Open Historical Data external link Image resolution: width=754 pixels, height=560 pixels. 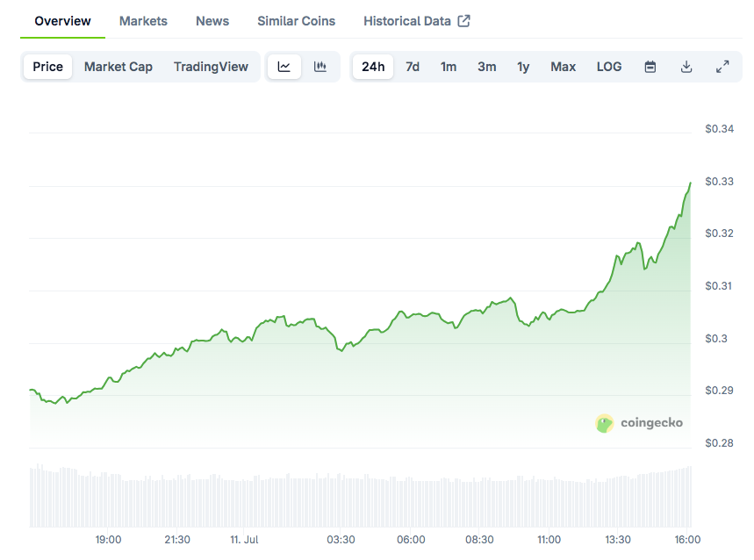pyautogui.click(x=416, y=21)
